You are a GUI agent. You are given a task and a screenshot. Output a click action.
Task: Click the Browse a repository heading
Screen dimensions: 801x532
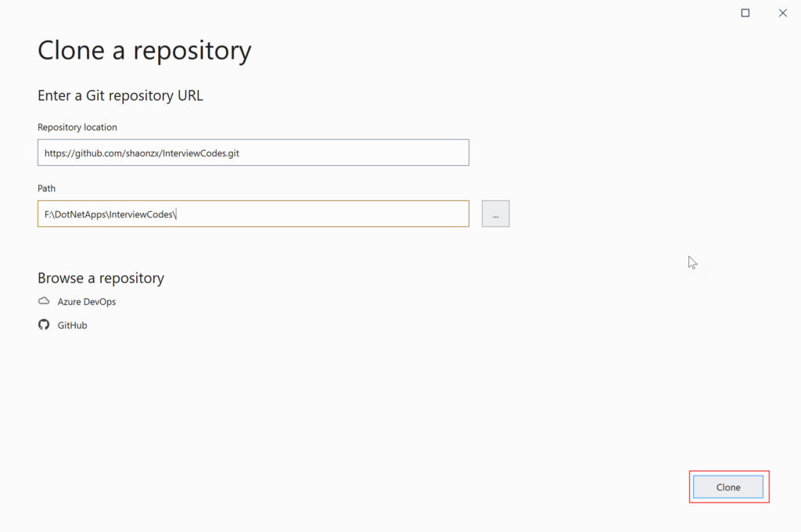click(100, 278)
